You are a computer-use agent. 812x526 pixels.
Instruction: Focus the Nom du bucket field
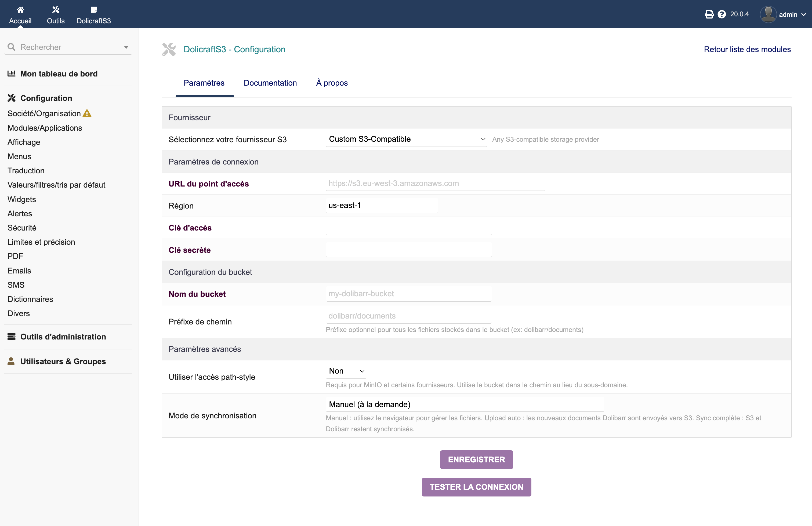click(x=408, y=294)
